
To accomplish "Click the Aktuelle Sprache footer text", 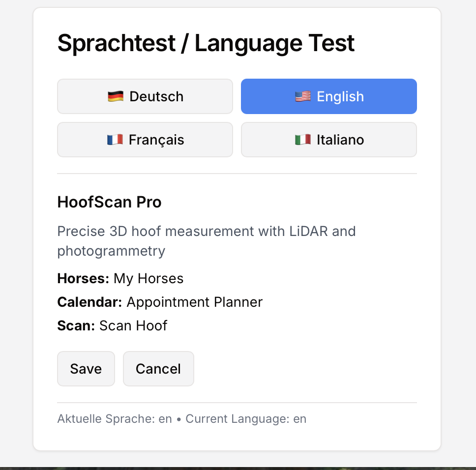I will (x=115, y=419).
